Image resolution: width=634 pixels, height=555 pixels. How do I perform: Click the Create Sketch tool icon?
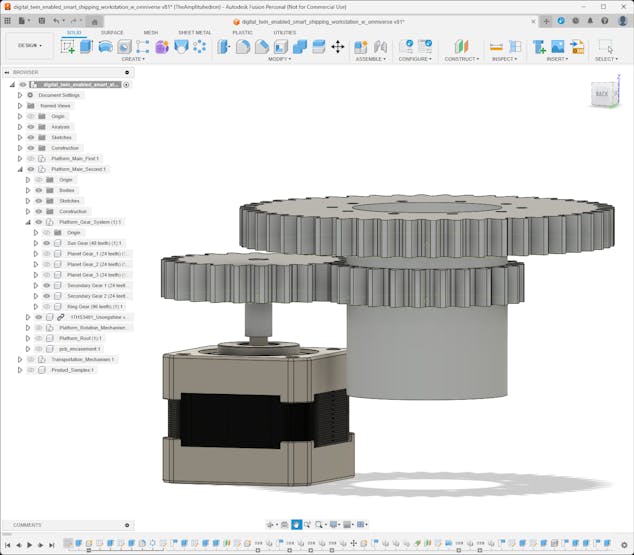[68, 46]
